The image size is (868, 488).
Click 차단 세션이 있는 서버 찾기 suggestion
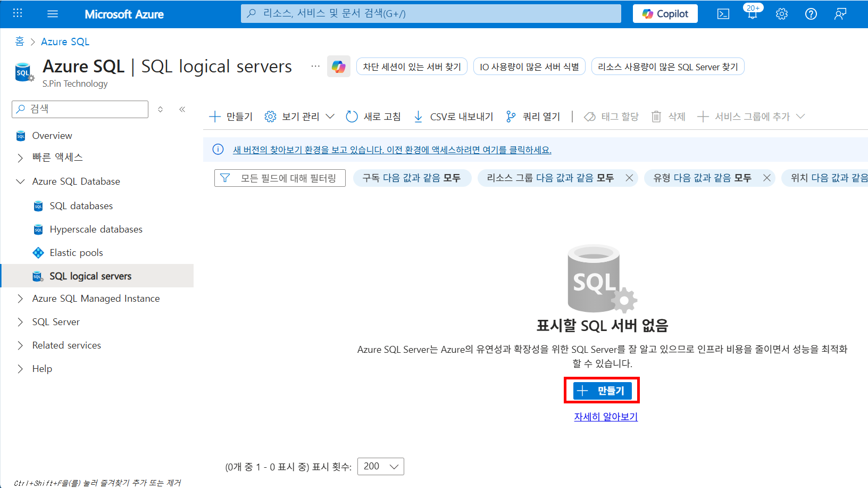412,67
